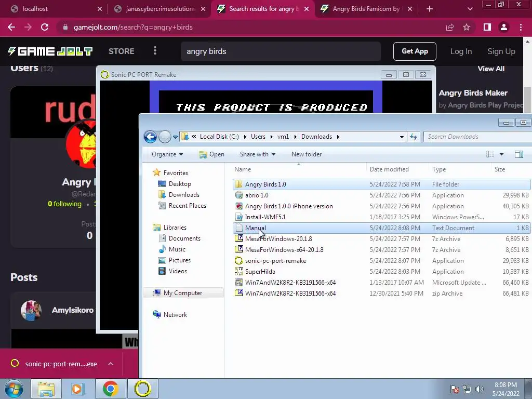
Task: Reload the Game Jolt page
Action: click(45, 27)
